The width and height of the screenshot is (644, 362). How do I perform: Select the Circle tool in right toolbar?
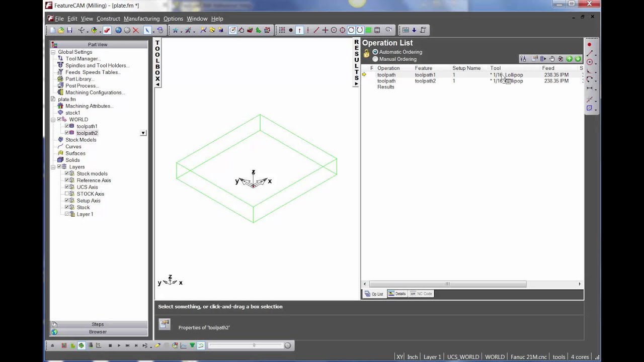click(590, 62)
